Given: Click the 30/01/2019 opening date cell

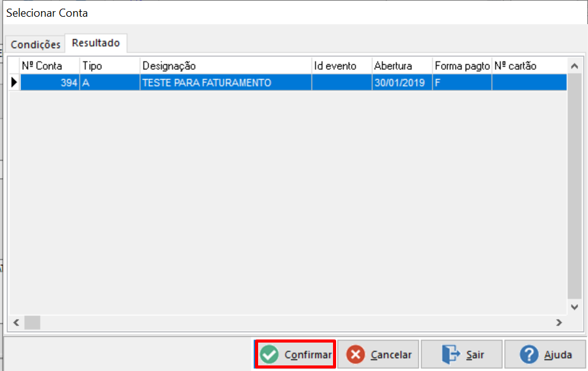Looking at the screenshot, I should pyautogui.click(x=402, y=82).
